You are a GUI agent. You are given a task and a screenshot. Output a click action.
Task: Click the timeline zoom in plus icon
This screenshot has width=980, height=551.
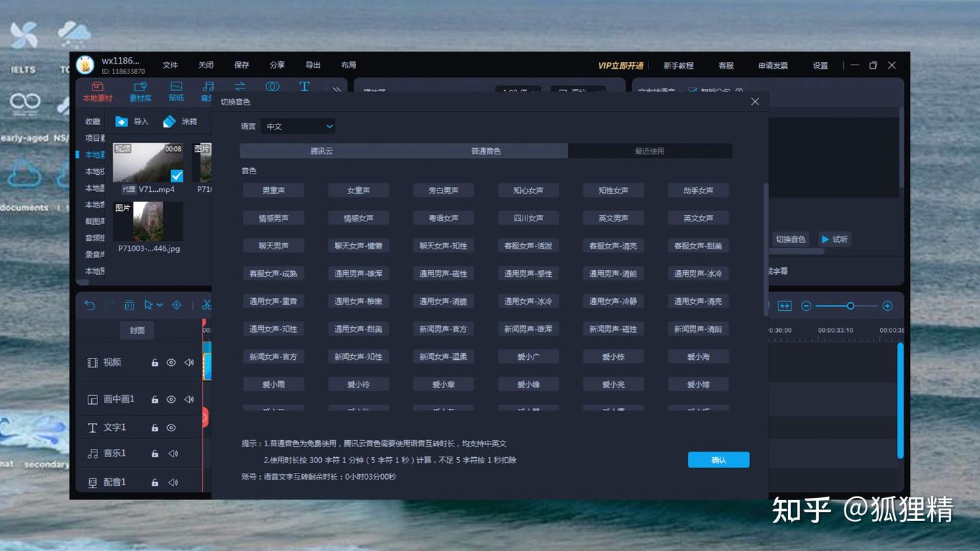(x=887, y=306)
